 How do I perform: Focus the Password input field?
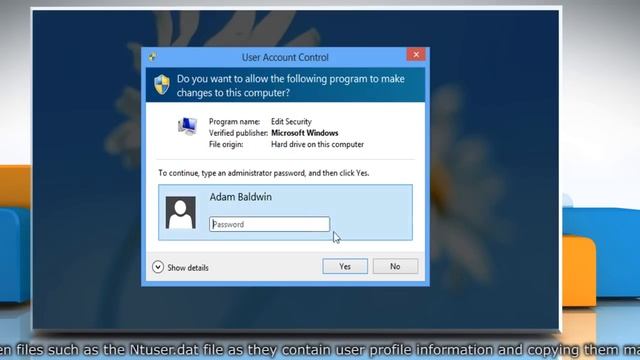(269, 224)
